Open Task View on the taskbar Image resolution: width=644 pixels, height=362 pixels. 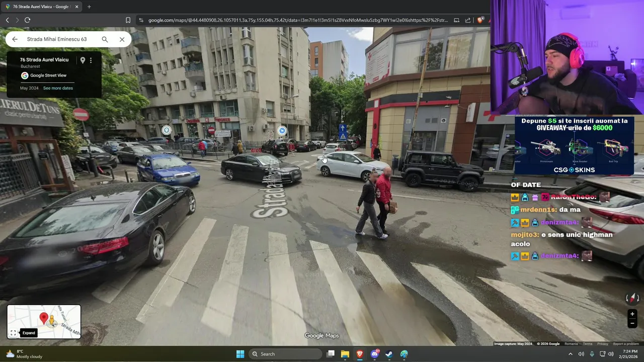pos(331,354)
